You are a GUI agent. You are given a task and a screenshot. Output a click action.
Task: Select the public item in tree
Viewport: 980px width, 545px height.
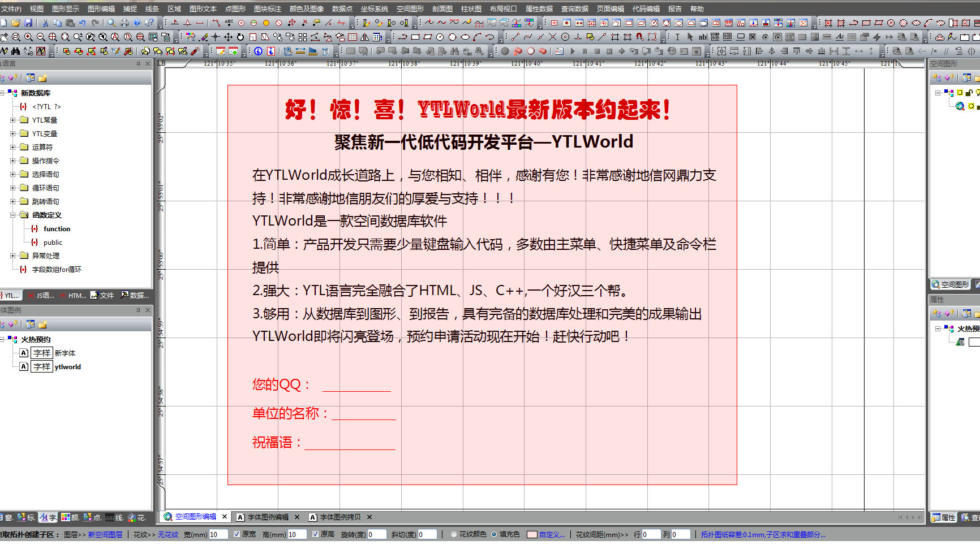pos(53,243)
